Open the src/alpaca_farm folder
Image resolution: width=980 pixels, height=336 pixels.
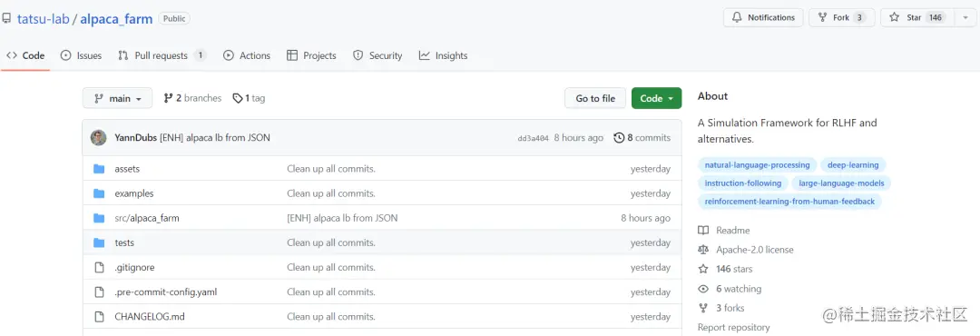pos(147,218)
